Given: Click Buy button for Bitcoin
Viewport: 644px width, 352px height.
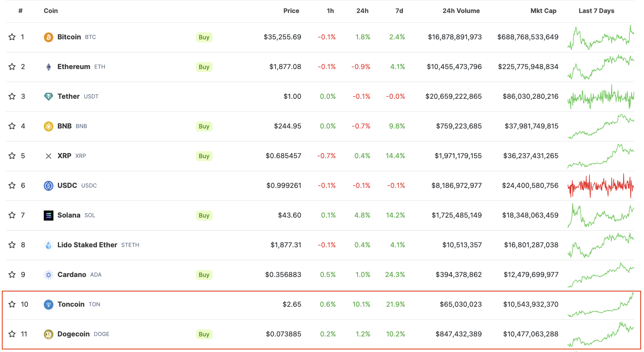Looking at the screenshot, I should (204, 37).
